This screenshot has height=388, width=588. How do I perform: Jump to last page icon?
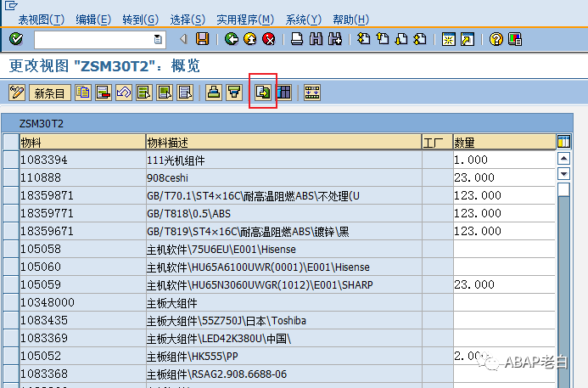click(420, 39)
